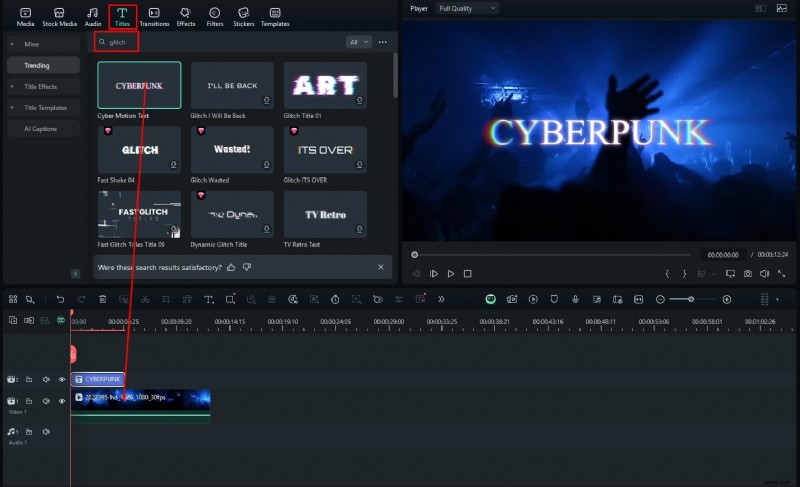Click the player progress bar handle
The width and height of the screenshot is (800, 487).
pos(415,254)
